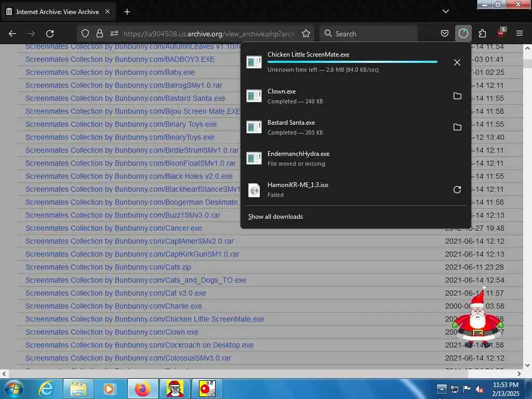Open the Chicken Little ScreenMate.exe page link
The image size is (532, 399).
click(145, 319)
